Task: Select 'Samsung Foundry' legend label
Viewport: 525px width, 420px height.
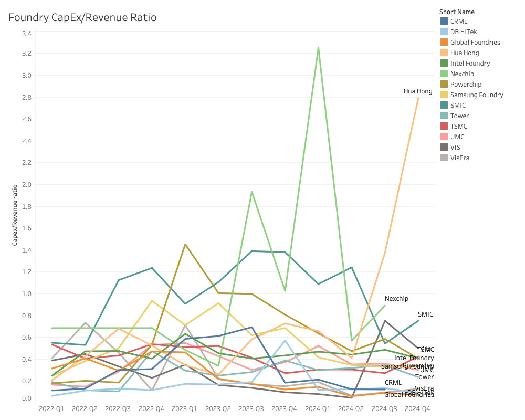Action: [x=477, y=95]
